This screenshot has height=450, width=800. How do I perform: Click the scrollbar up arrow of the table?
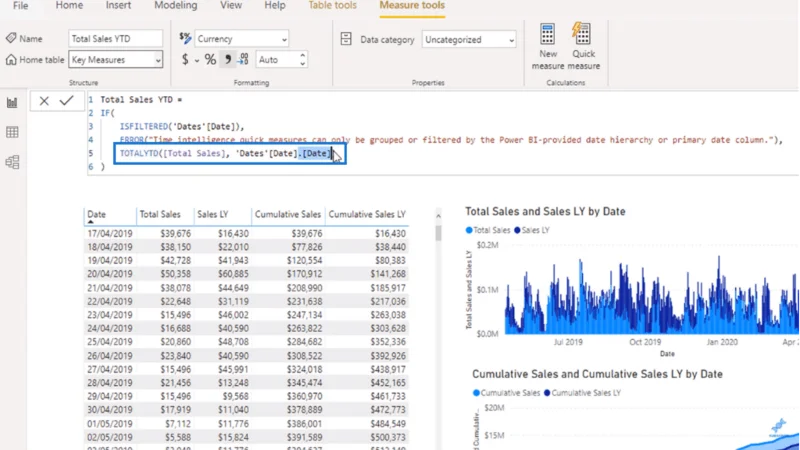[x=438, y=216]
